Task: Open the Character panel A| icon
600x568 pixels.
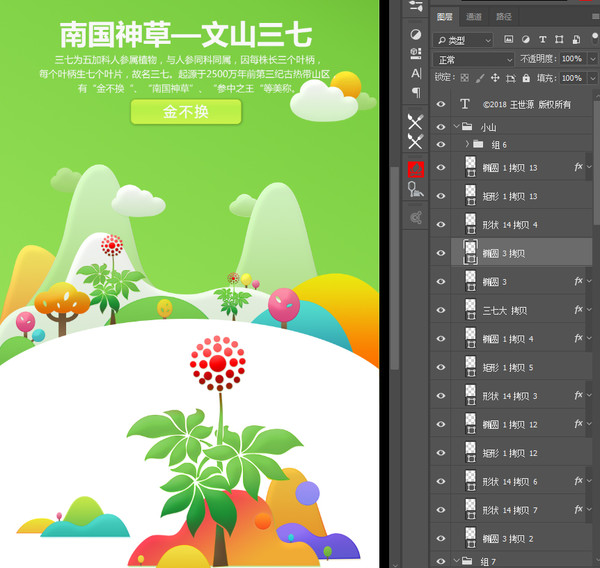Action: click(x=416, y=73)
